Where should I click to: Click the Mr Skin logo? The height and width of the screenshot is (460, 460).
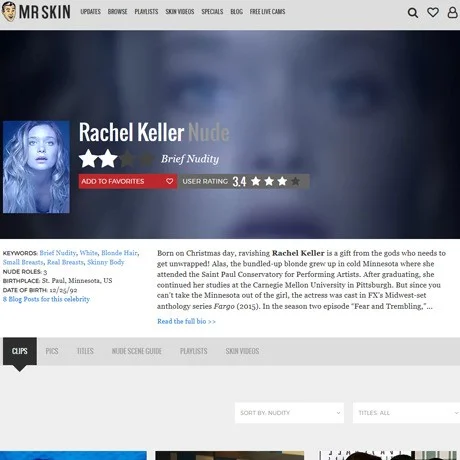(x=36, y=12)
